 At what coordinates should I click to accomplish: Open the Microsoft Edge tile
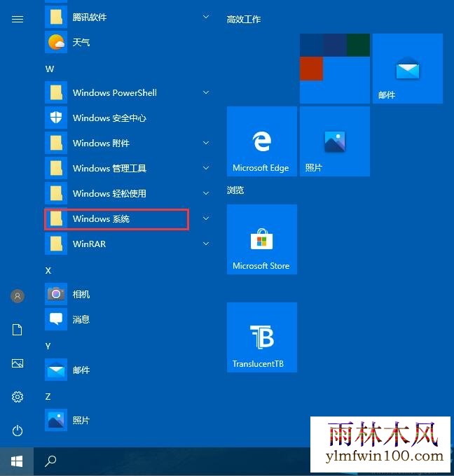click(x=262, y=141)
